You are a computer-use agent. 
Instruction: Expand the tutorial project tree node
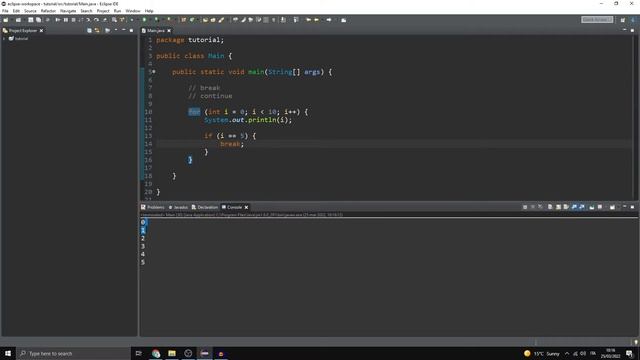click(4, 39)
